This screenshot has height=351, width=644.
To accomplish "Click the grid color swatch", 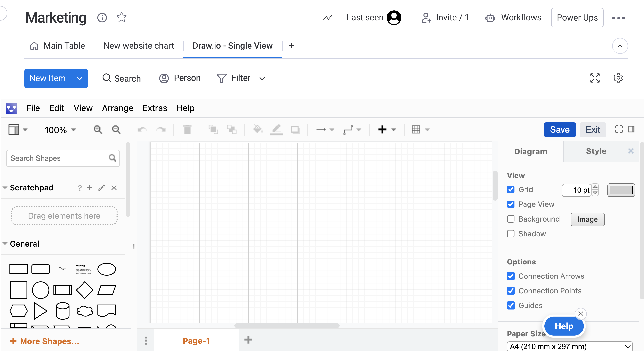I will [621, 190].
